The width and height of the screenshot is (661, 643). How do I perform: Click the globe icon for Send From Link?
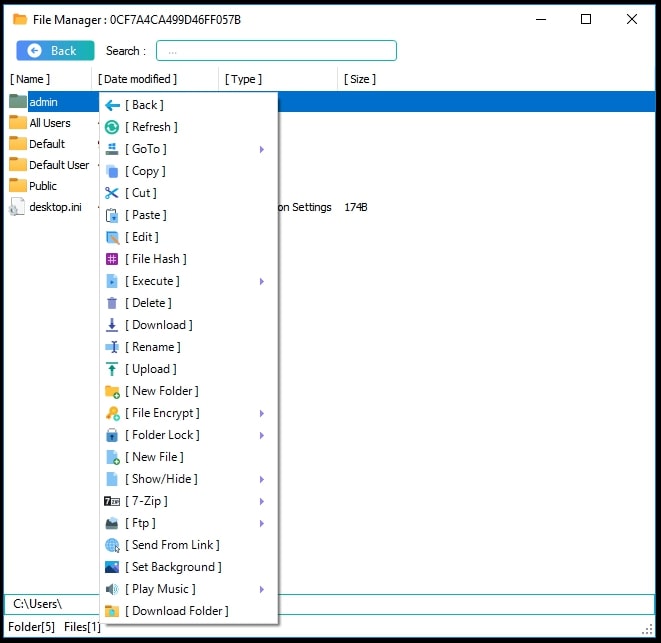point(112,545)
